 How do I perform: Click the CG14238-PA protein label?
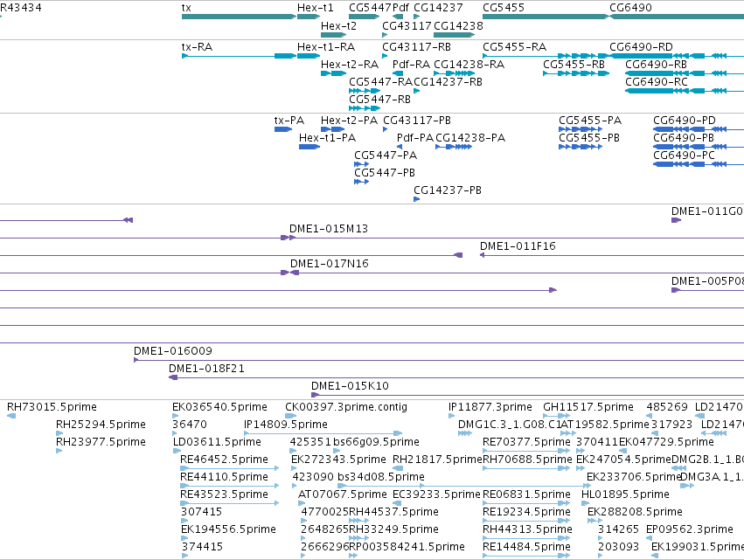click(x=470, y=138)
